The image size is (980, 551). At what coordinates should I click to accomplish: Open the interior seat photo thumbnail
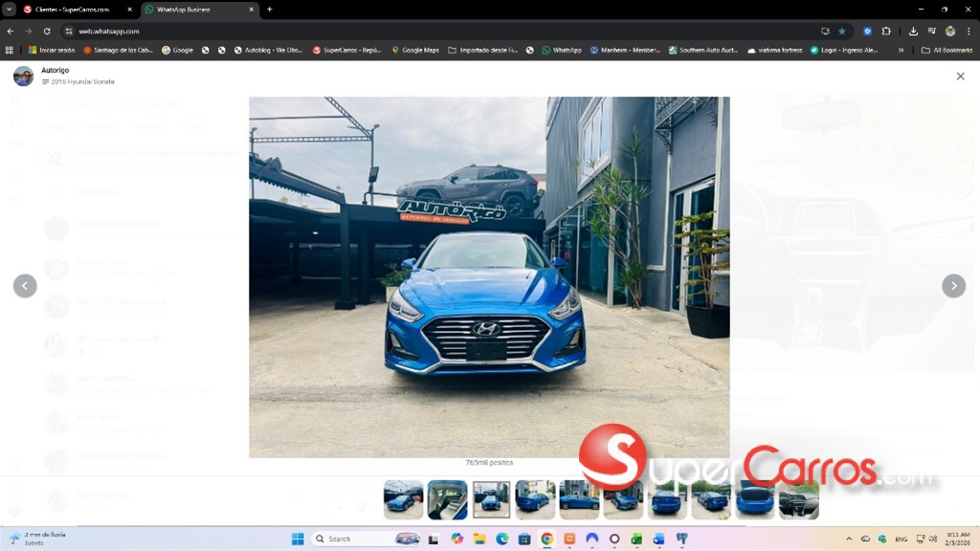pyautogui.click(x=447, y=499)
